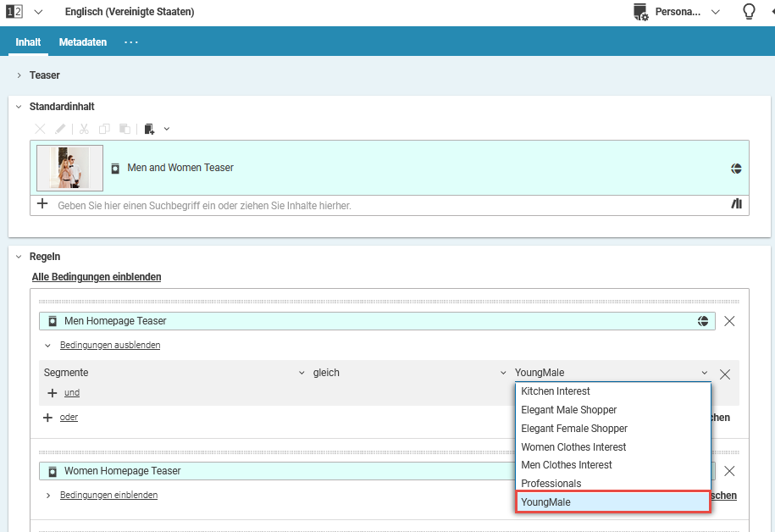The height and width of the screenshot is (532, 775).
Task: Collapse the Regeln section
Action: click(x=19, y=257)
